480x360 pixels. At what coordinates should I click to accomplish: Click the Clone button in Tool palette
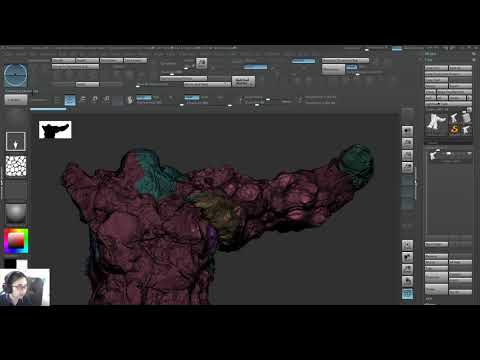coord(430,92)
